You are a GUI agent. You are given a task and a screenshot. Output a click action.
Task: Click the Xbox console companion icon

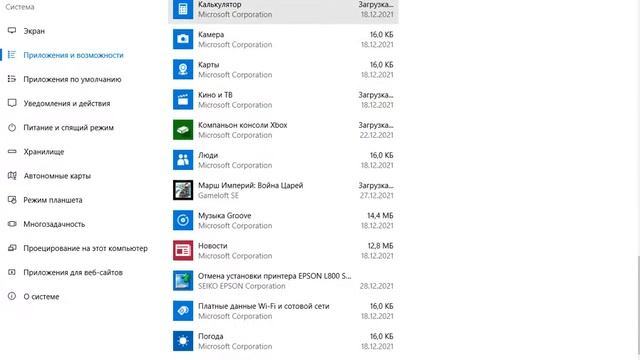(x=183, y=130)
